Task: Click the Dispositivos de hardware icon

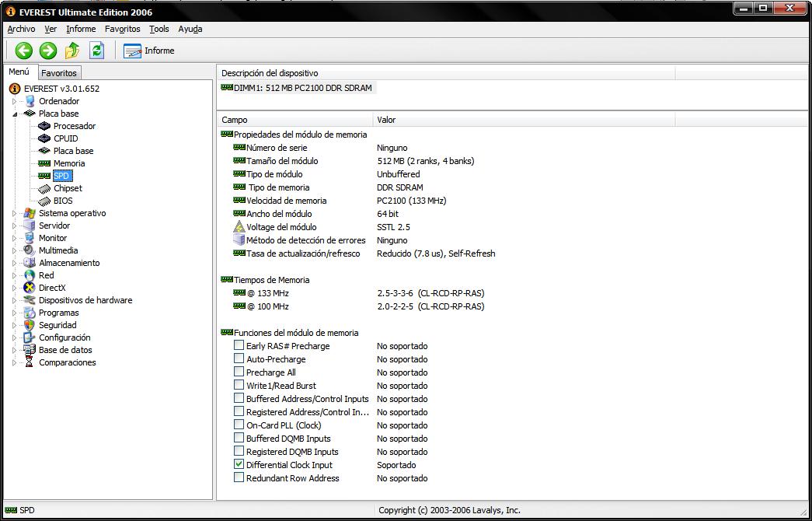Action: (x=30, y=300)
